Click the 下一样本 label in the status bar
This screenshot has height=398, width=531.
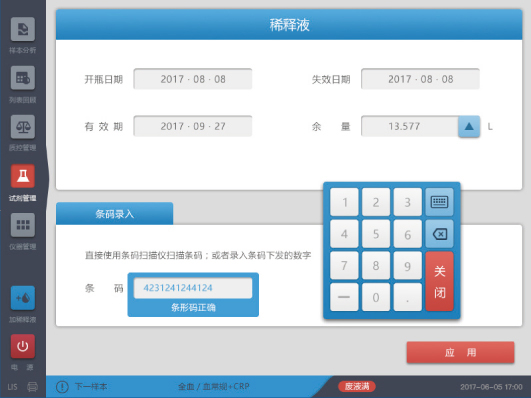91,386
